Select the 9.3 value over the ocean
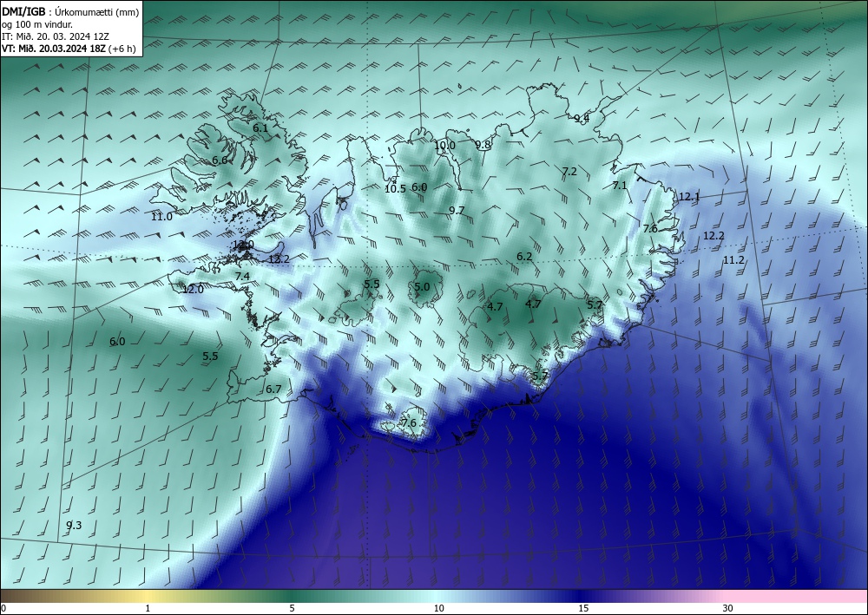 pos(74,526)
